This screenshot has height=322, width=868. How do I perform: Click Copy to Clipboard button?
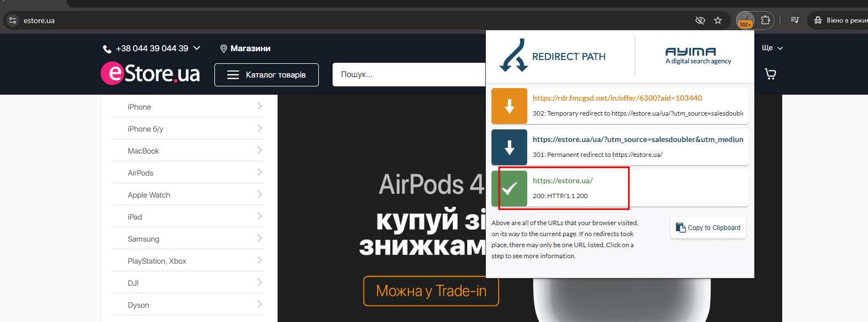pos(708,228)
